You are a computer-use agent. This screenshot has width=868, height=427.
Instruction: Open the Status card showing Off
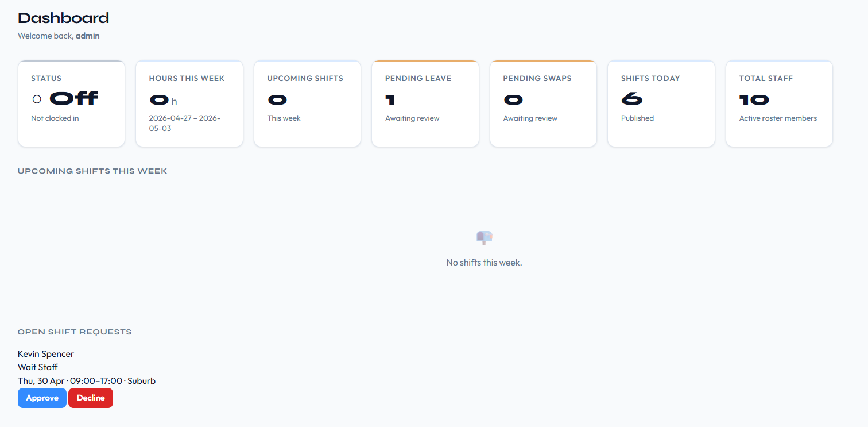71,103
